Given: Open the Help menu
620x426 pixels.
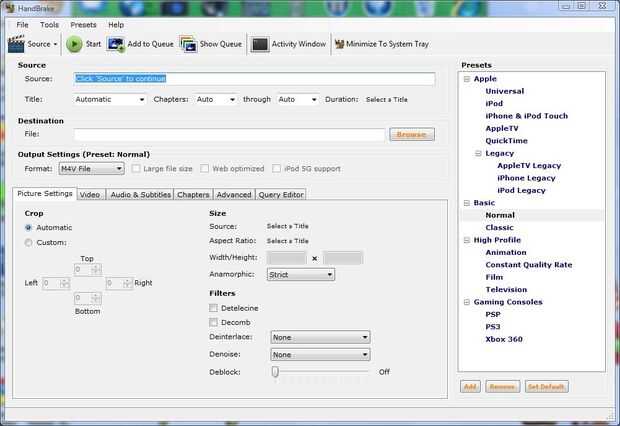Looking at the screenshot, I should (x=116, y=25).
